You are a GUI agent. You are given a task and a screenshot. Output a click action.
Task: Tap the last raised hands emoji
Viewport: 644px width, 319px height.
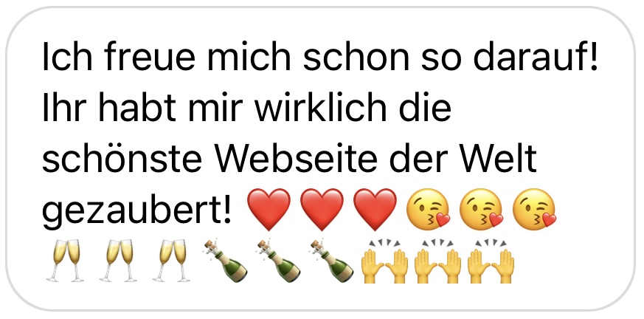tap(491, 261)
